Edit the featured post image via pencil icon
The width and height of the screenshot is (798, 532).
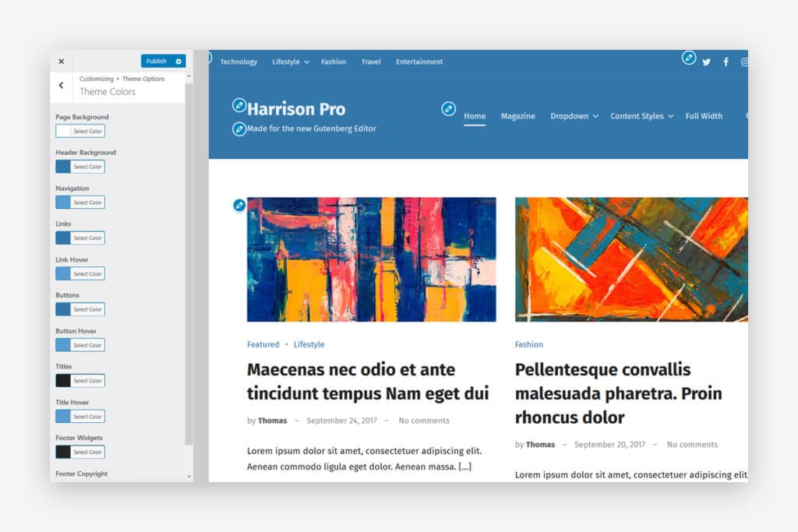point(241,205)
